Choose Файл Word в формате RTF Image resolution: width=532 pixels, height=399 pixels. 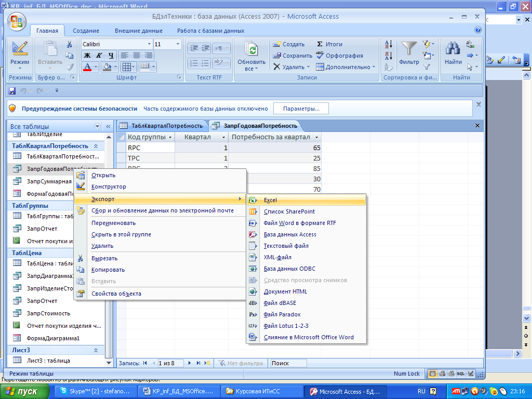coord(300,223)
